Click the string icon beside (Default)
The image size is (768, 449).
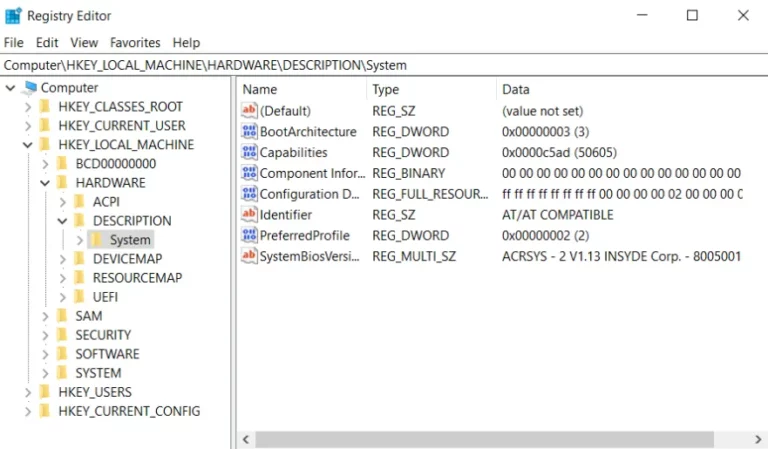coord(249,111)
